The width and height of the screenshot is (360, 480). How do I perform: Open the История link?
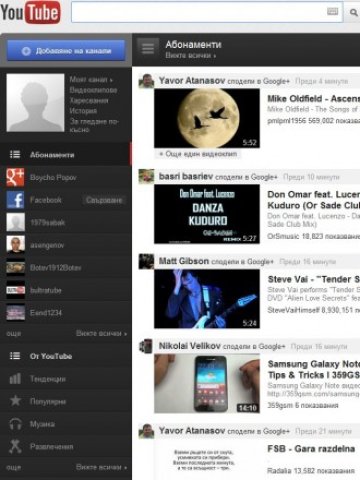coord(83,111)
